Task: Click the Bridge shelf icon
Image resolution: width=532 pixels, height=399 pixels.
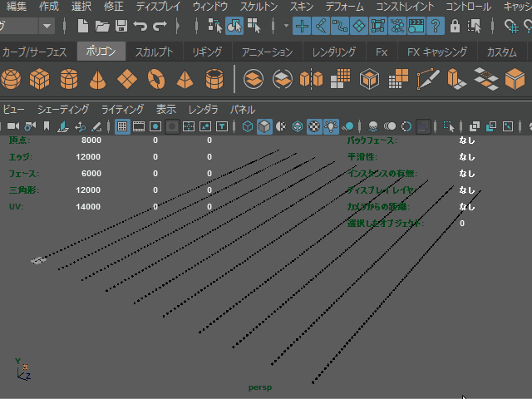Action: pos(485,79)
